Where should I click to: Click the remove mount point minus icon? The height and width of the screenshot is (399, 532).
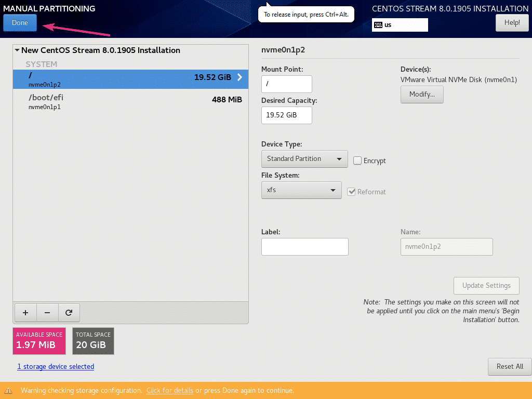pos(47,312)
